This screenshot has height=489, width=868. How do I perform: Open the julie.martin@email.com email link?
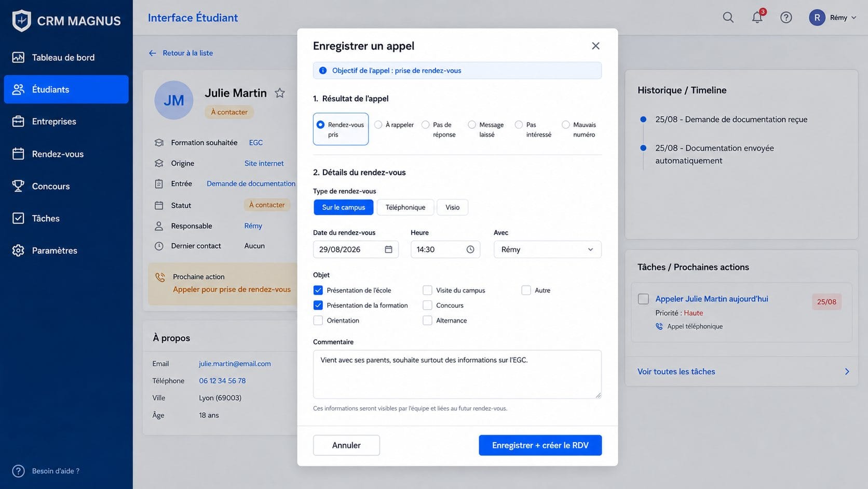click(x=235, y=364)
